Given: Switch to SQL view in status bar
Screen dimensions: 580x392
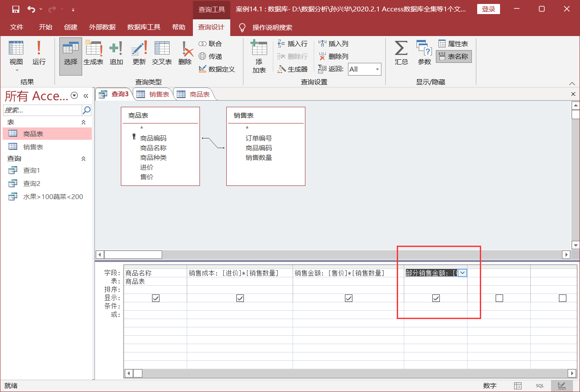Looking at the screenshot, I should [x=540, y=385].
